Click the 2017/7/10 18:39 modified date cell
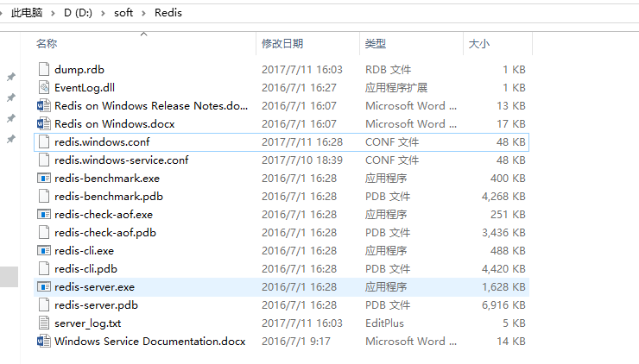Screen dimensions: 639x364 (302, 160)
